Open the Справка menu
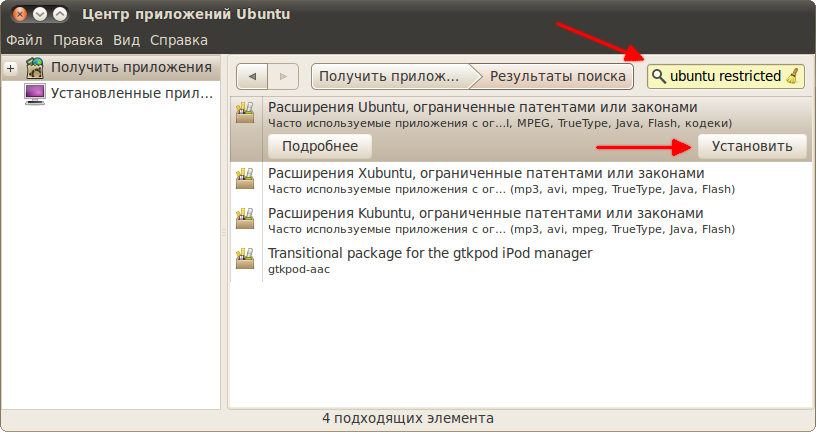816x432 pixels. coord(178,40)
